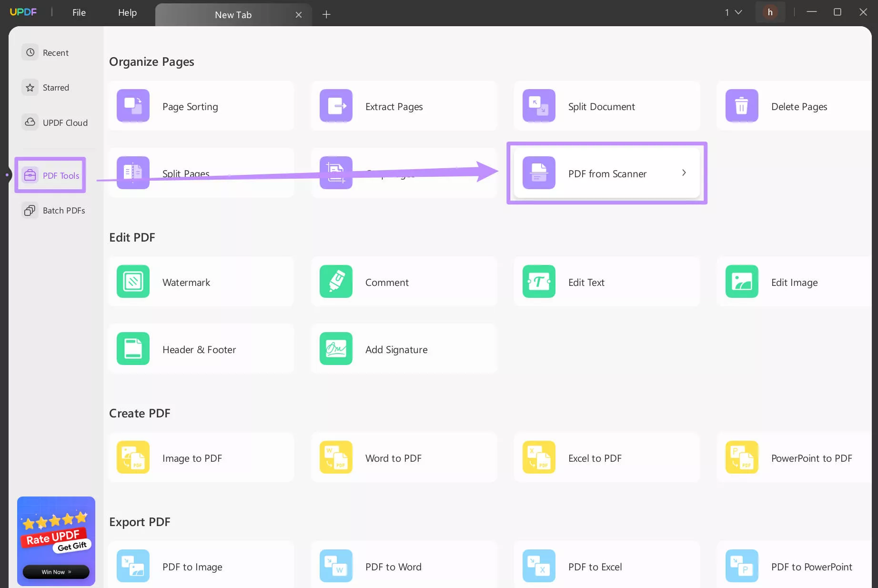The height and width of the screenshot is (588, 878).
Task: Select the Edit Text icon
Action: (539, 282)
